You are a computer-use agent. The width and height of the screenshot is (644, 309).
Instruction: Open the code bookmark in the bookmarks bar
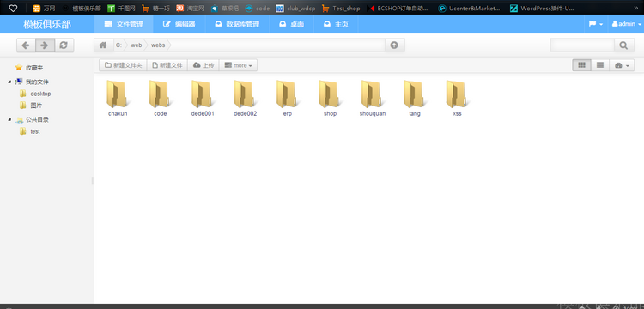pyautogui.click(x=258, y=8)
